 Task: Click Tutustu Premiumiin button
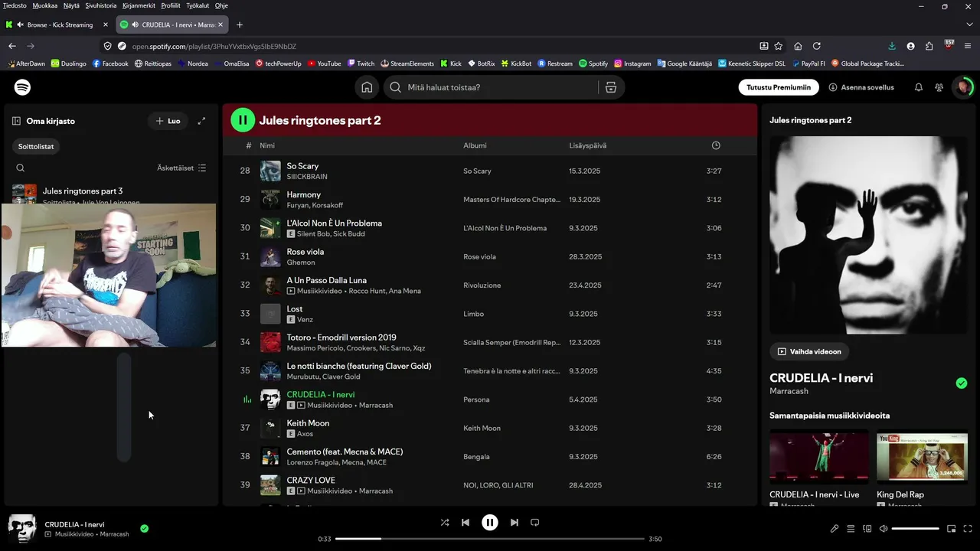click(779, 87)
